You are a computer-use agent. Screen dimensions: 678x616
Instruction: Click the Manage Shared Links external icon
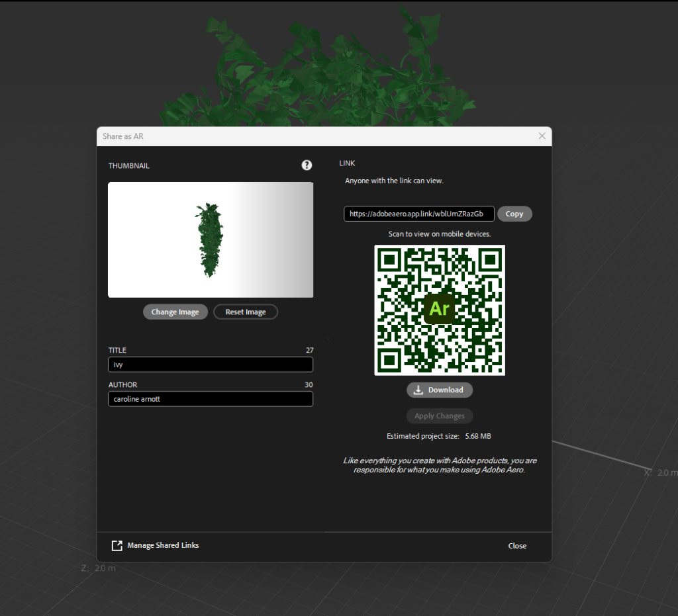point(117,546)
